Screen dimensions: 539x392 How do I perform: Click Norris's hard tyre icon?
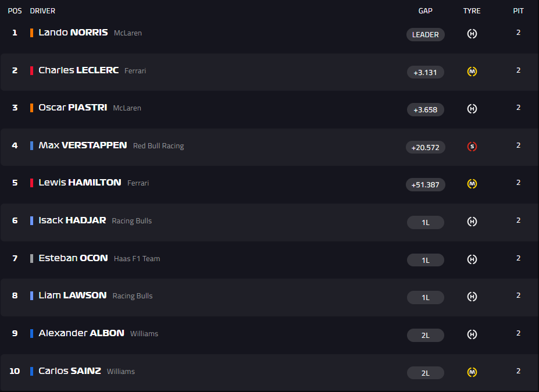pos(472,34)
